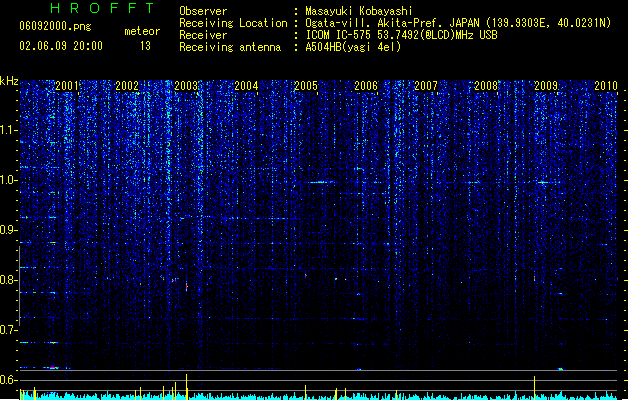Click the 2008 time marker

[486, 86]
